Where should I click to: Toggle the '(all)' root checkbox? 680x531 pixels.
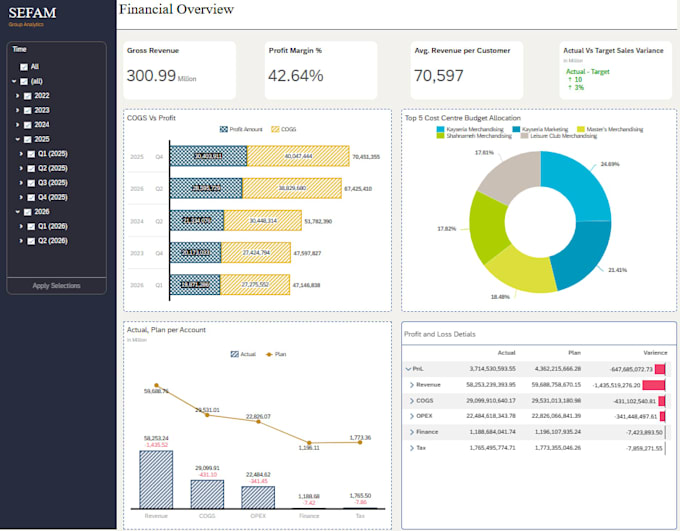[24, 82]
